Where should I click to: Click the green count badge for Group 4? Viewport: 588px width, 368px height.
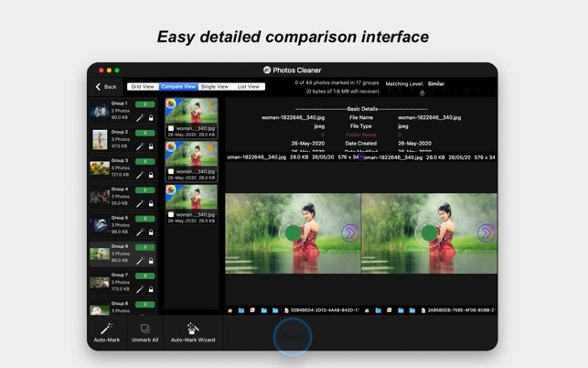(x=144, y=190)
